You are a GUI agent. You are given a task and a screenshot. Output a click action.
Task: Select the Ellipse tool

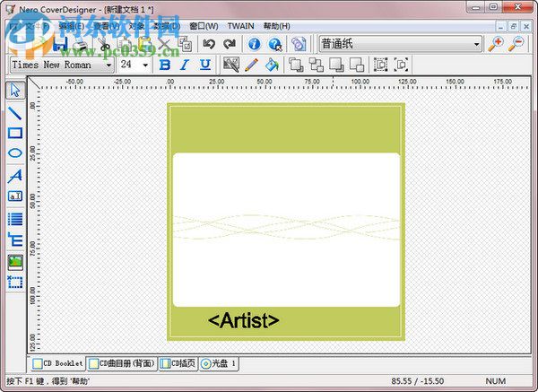[x=15, y=153]
